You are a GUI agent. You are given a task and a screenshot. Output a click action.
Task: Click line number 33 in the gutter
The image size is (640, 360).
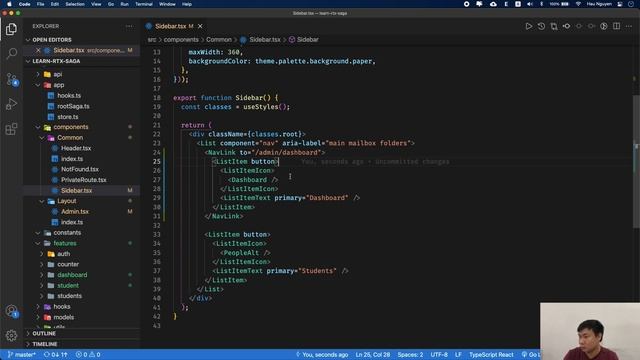point(157,234)
